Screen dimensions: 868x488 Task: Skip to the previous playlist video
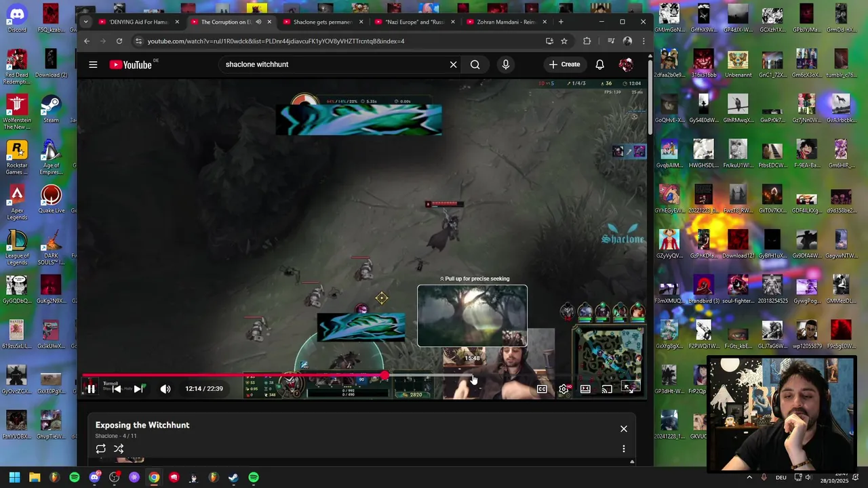coord(117,389)
